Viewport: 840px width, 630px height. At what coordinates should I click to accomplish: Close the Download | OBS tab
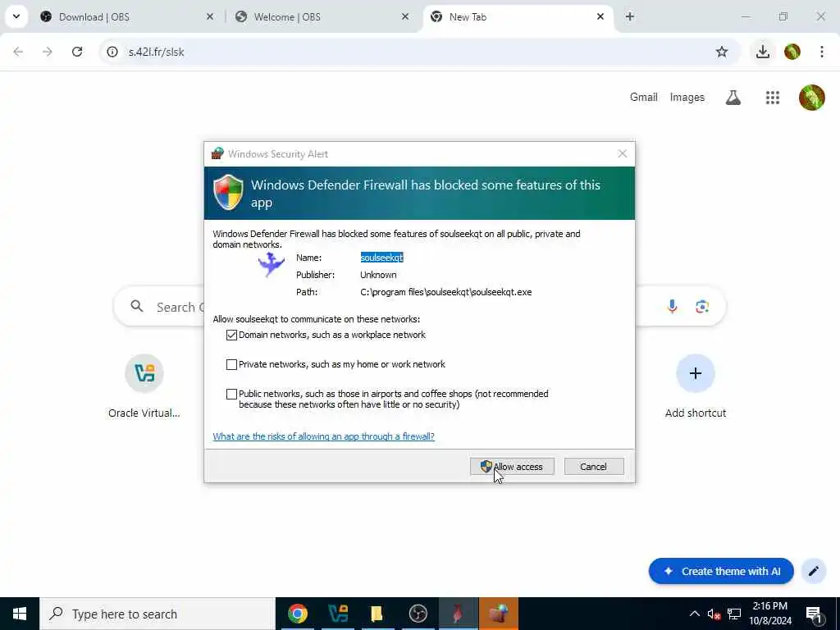click(x=210, y=16)
